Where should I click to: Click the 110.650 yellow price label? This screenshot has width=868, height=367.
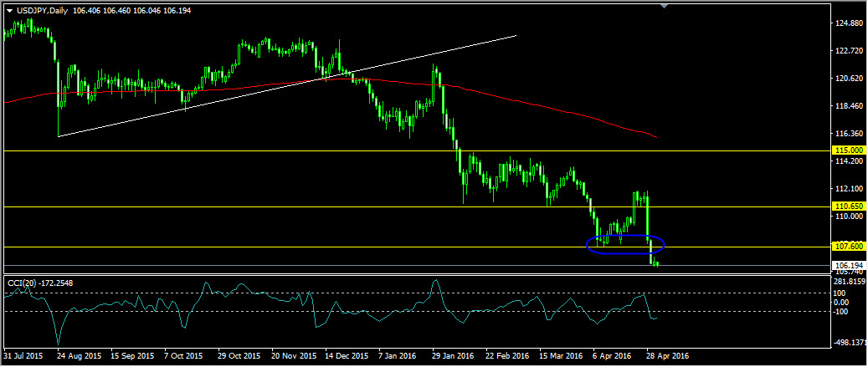tap(850, 206)
